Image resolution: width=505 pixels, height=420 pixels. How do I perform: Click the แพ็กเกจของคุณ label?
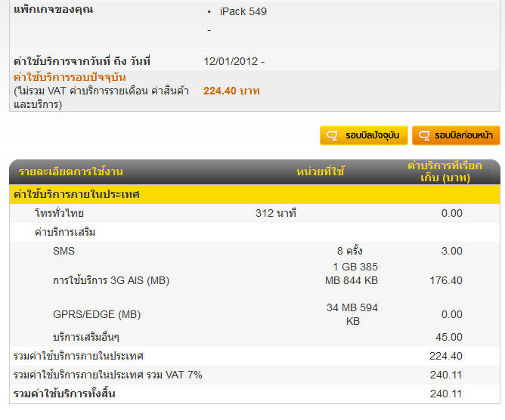click(54, 9)
